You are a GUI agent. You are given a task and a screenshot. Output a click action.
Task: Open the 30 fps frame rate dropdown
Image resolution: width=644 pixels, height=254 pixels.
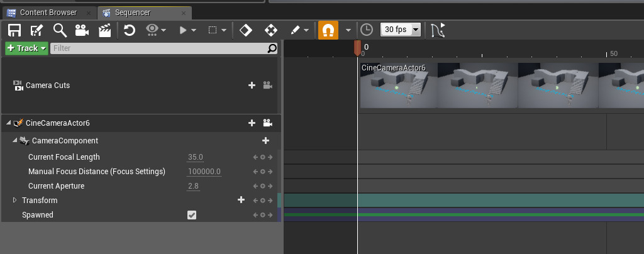[x=401, y=30]
